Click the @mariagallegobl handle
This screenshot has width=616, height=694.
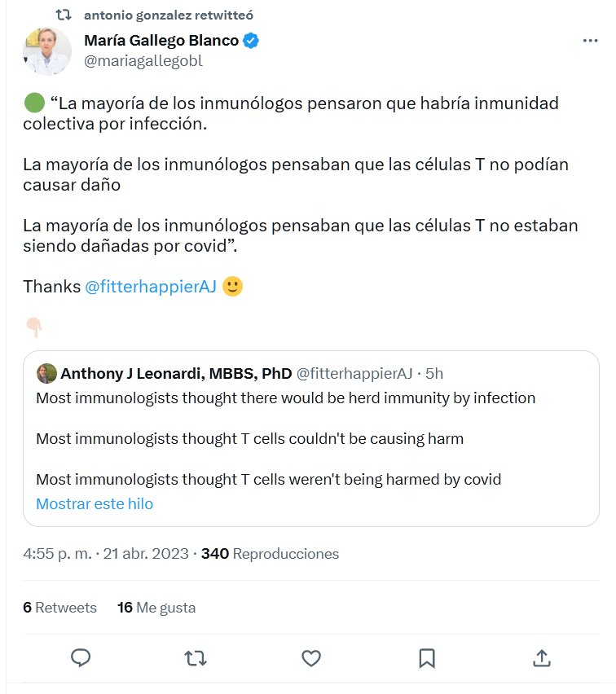[x=143, y=61]
